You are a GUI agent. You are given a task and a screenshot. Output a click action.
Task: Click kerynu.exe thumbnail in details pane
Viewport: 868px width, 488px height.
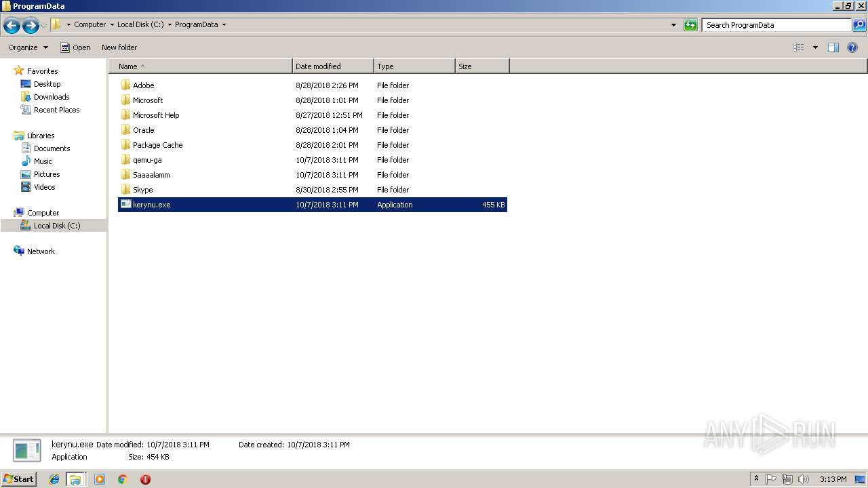(27, 451)
